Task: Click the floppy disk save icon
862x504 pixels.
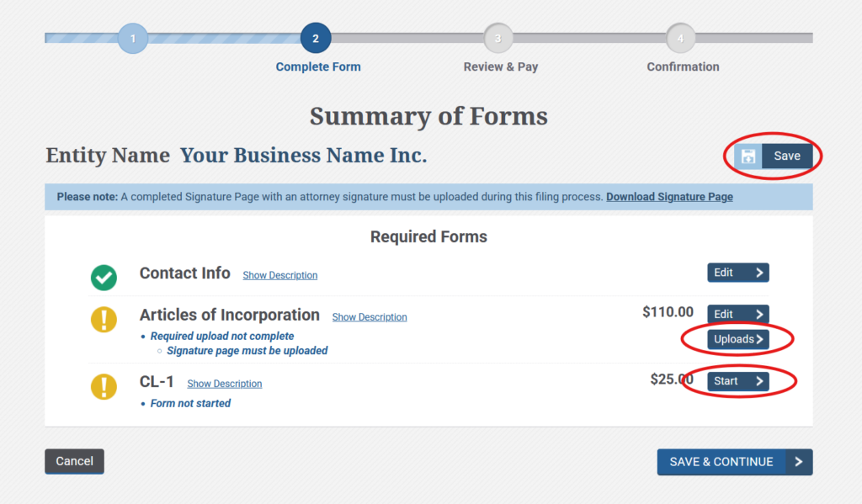Action: point(750,156)
